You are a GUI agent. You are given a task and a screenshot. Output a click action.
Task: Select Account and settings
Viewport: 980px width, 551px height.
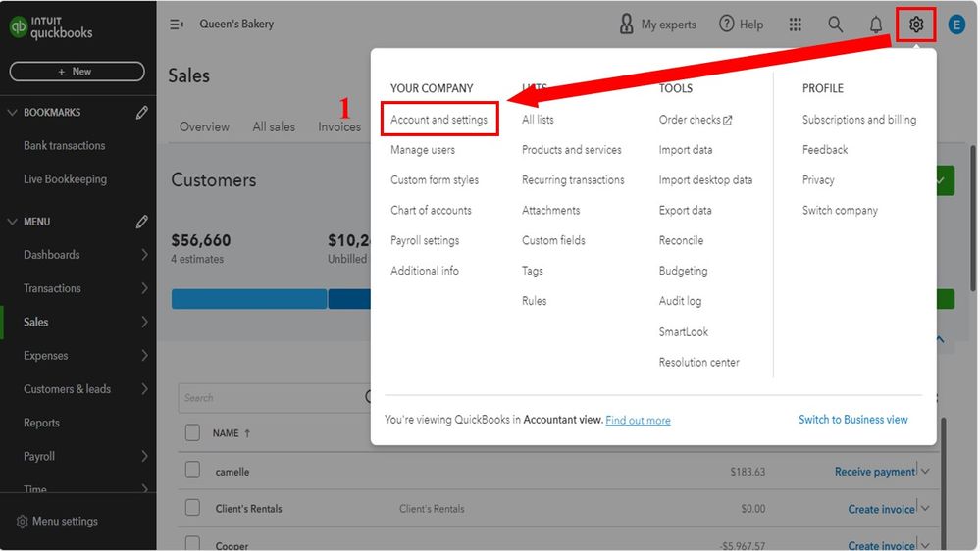click(x=438, y=120)
